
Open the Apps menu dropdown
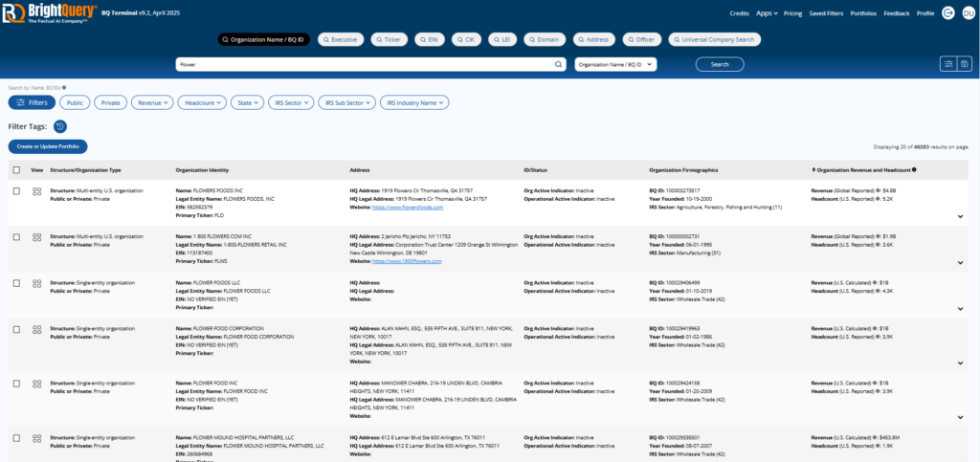pyautogui.click(x=767, y=13)
